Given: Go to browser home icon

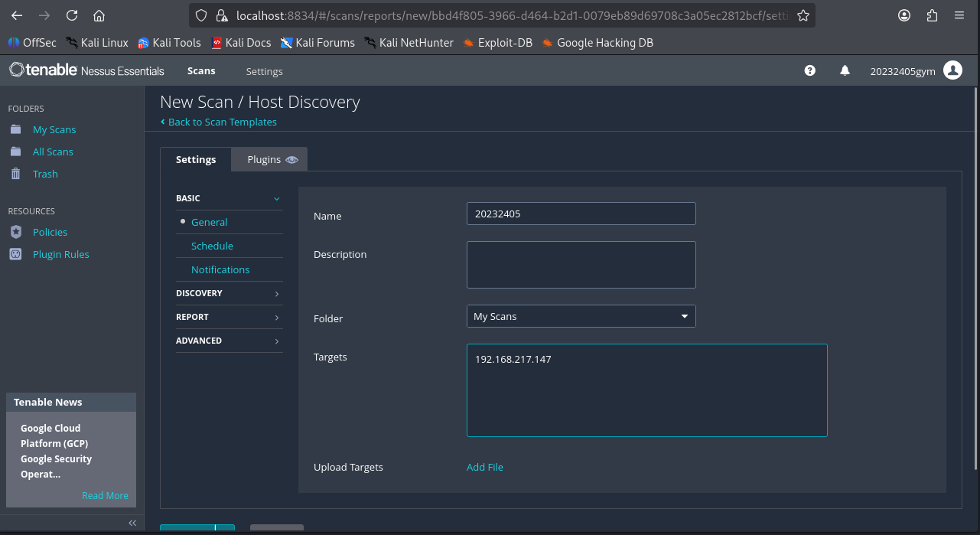Looking at the screenshot, I should tap(99, 15).
